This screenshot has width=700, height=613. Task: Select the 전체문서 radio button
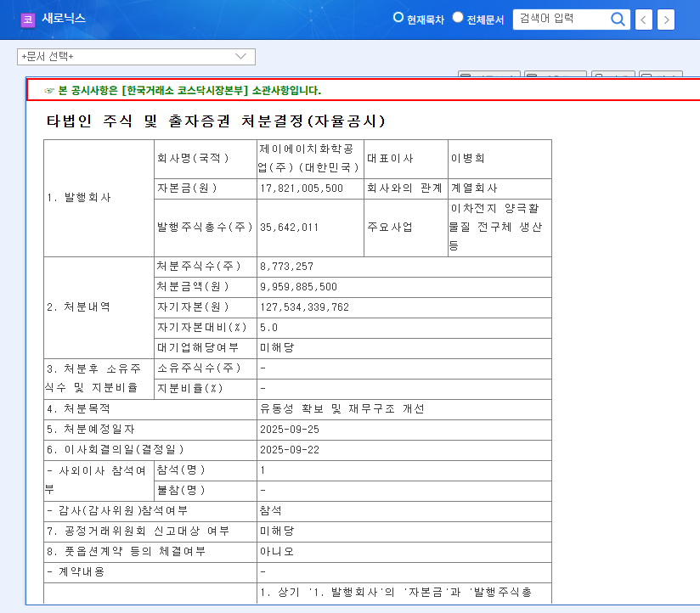(x=458, y=17)
